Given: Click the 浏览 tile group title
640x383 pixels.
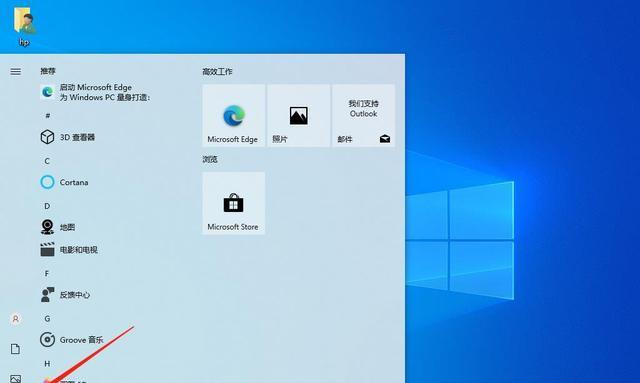Looking at the screenshot, I should pyautogui.click(x=210, y=159).
